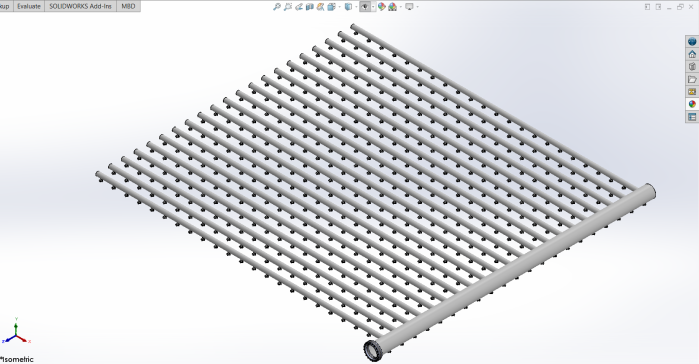Screen dimensions: 699x364
Task: Open SOLIDWORKS Resources in the task pane
Action: (692, 41)
